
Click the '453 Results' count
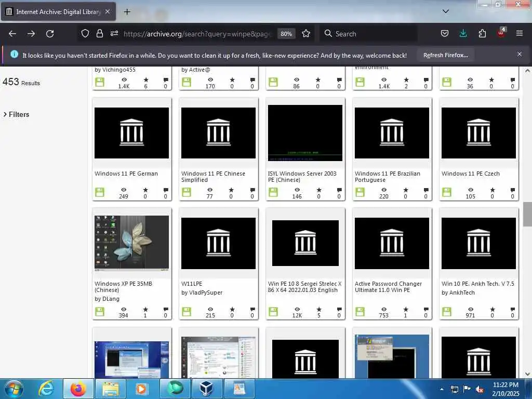21,82
